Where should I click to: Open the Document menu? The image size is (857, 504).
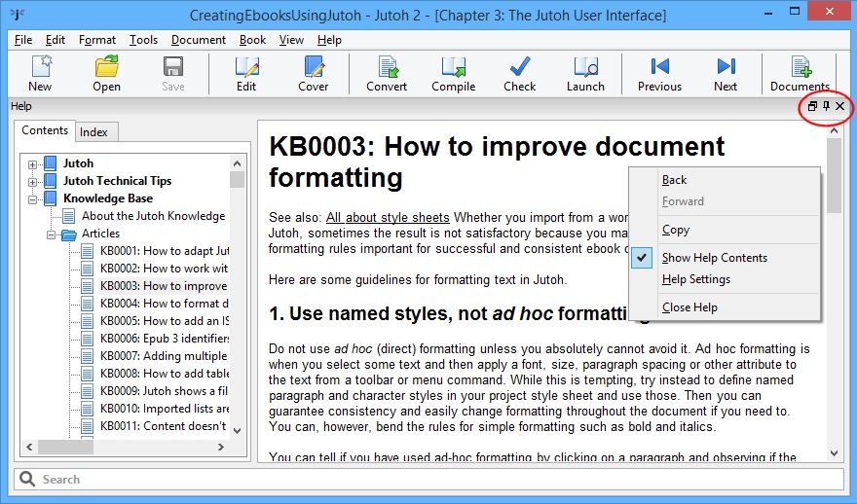(199, 40)
